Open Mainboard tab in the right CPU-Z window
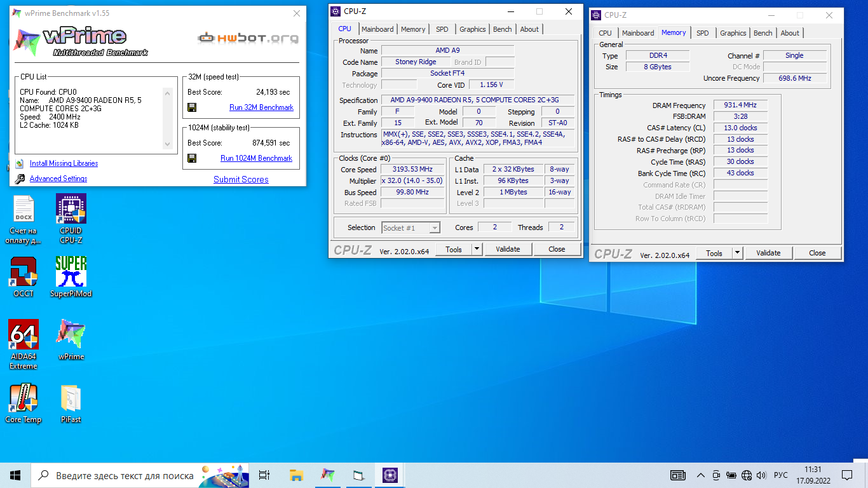Screen dimensions: 868x488 (x=638, y=33)
